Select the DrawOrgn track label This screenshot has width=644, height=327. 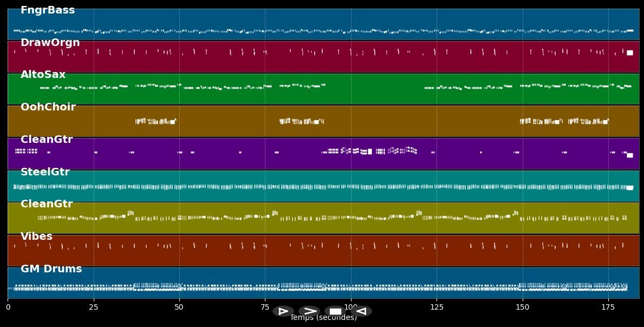pos(50,43)
